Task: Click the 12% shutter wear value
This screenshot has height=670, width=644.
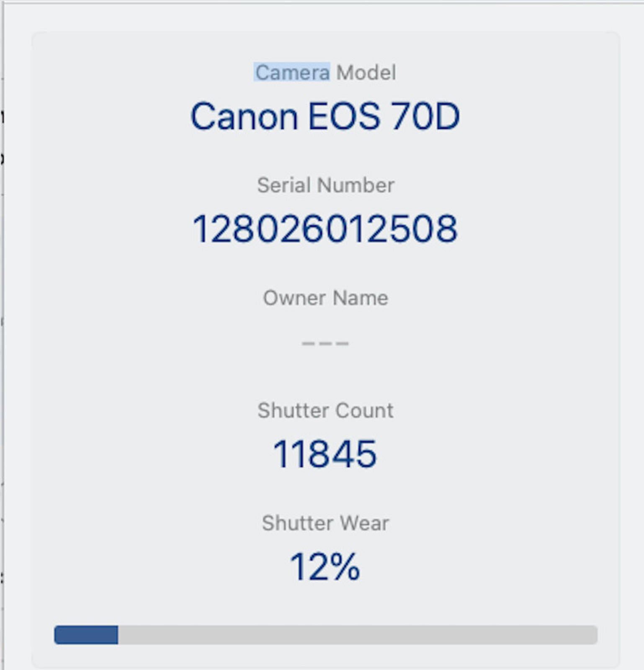Action: pyautogui.click(x=325, y=567)
